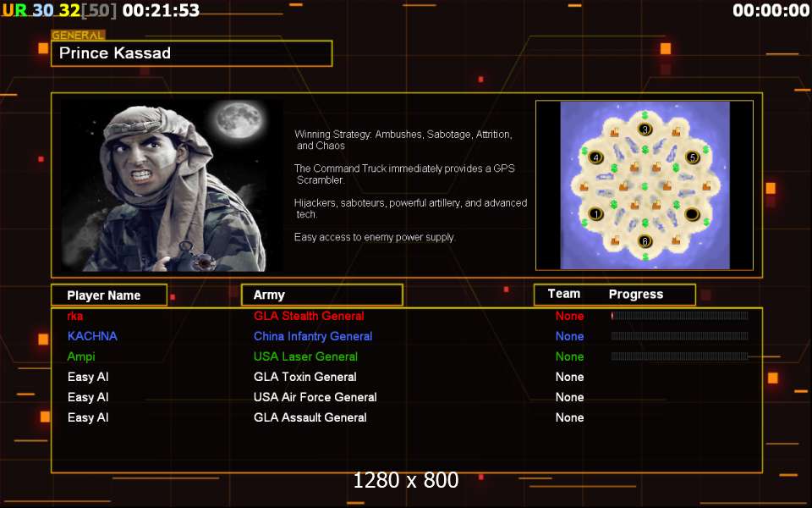
Task: Click None team for GLA Toxin General
Action: pos(569,377)
